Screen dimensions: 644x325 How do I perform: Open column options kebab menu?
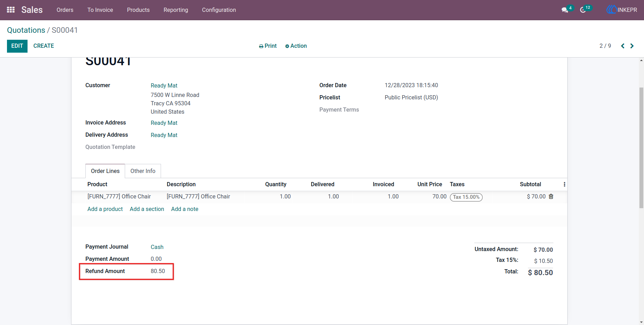[565, 184]
